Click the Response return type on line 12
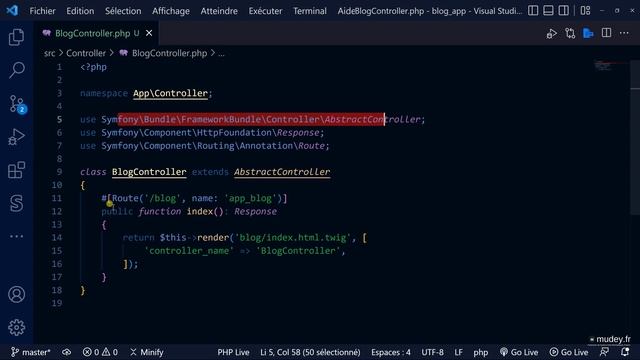 (x=256, y=211)
